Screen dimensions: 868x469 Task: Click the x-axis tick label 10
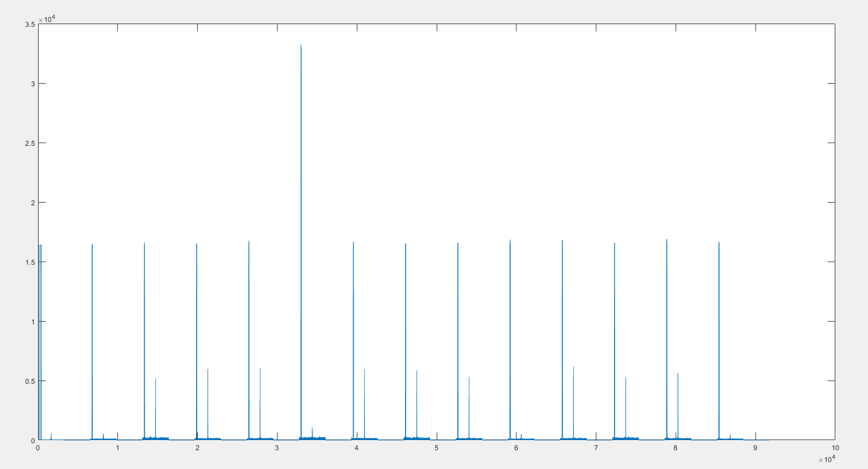tap(835, 448)
